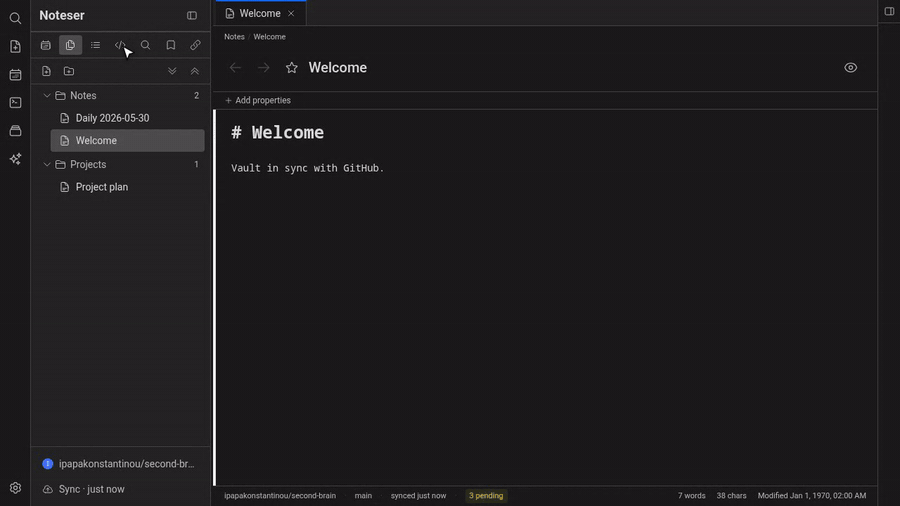Screen dimensions: 900x506
Task: Open repository ipapakonstantinou/second-br... in sidebar
Action: (x=121, y=464)
